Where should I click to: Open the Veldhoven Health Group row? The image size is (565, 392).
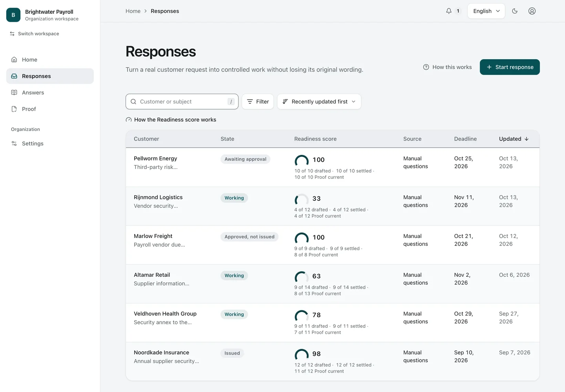click(333, 323)
